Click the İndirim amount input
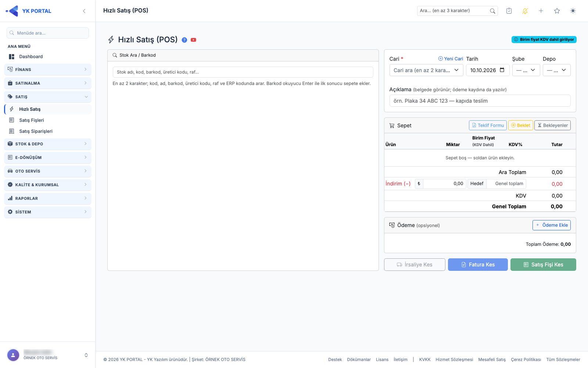Viewport: 588px width, 368px height. 445,184
